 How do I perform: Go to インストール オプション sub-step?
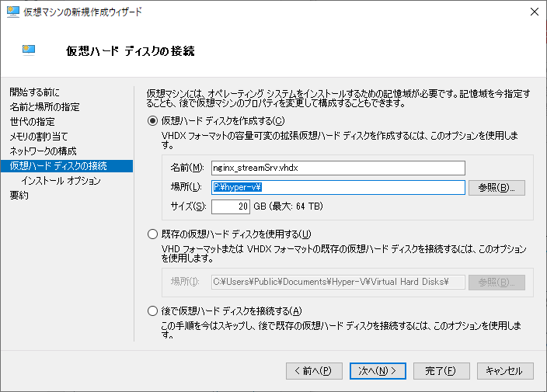tap(61, 181)
